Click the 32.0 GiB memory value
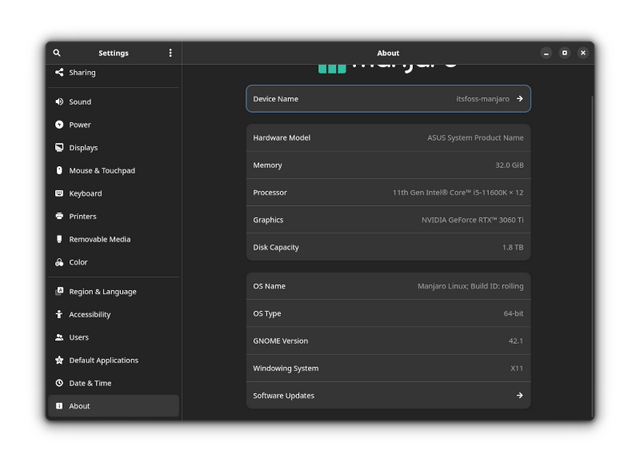The height and width of the screenshot is (470, 640). [509, 165]
